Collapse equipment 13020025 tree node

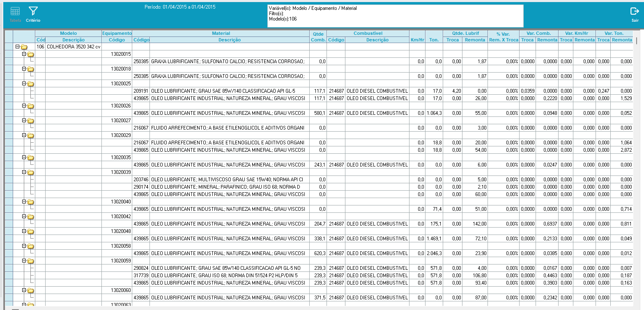tap(24, 84)
